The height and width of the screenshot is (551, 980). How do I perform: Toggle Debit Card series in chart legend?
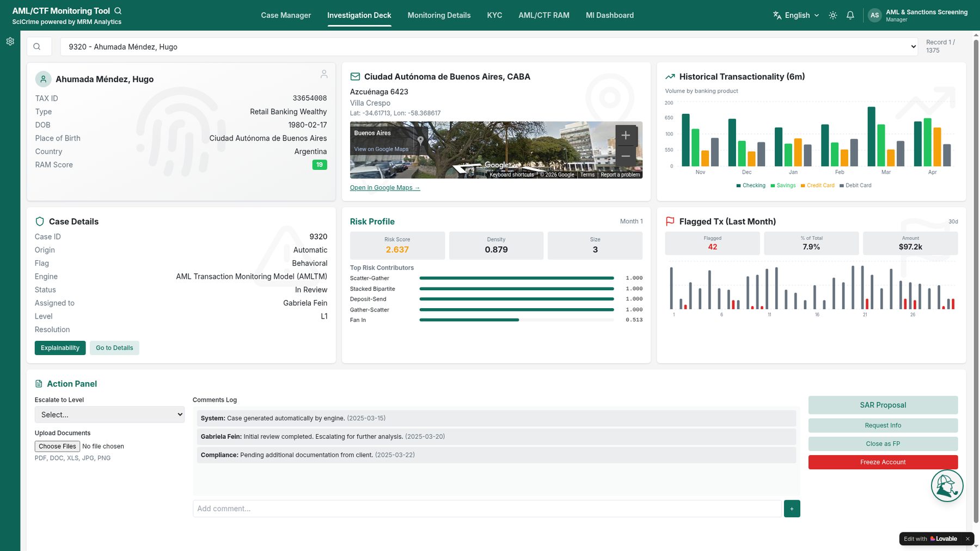click(x=855, y=186)
